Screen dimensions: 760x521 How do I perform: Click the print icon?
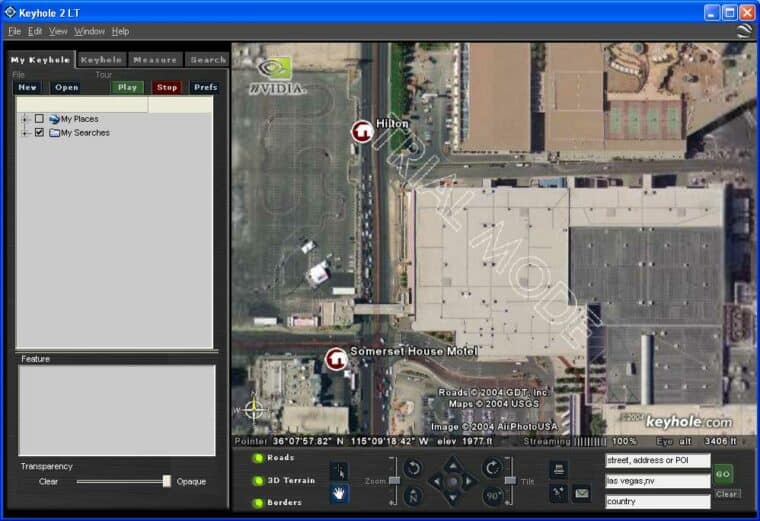pos(558,469)
